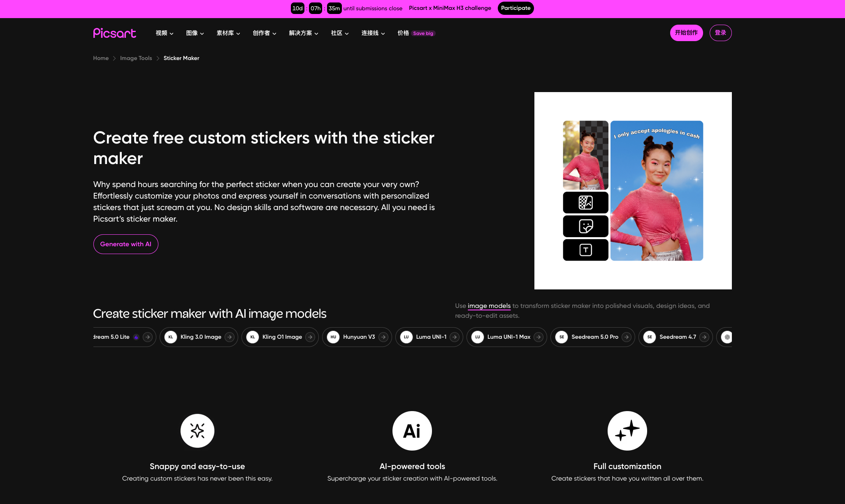The width and height of the screenshot is (845, 504).
Task: Select the text tool icon tile
Action: click(x=585, y=250)
